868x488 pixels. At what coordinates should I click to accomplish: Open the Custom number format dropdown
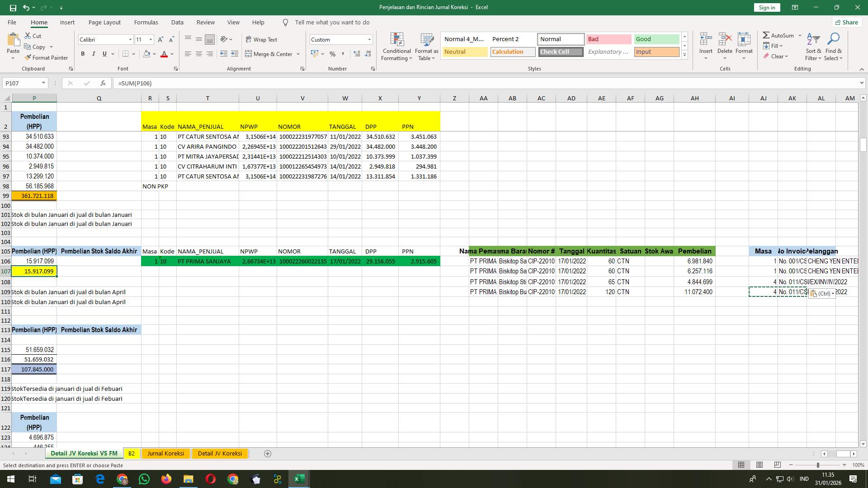tap(369, 39)
